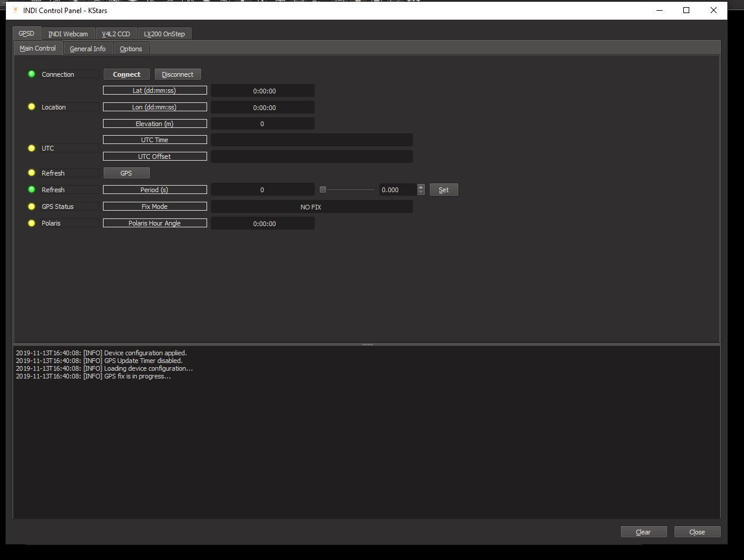Switch to the General Info tab
The height and width of the screenshot is (560, 744).
[x=87, y=49]
